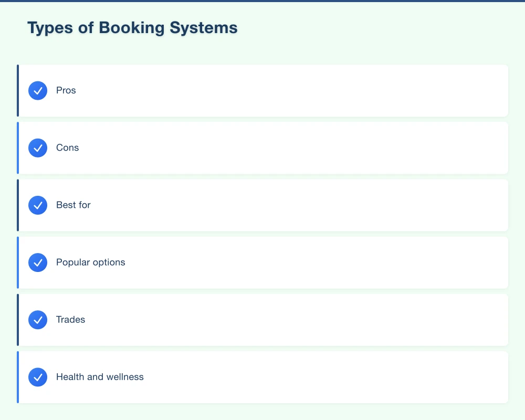
Task: Click the checkmark icon beside Pros
Action: click(38, 90)
